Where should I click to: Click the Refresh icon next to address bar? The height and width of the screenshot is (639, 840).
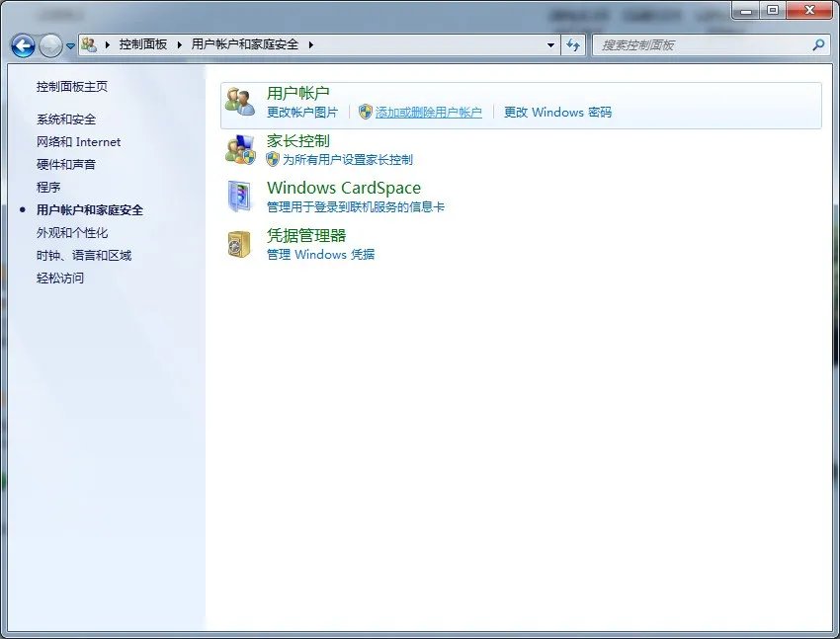click(573, 44)
